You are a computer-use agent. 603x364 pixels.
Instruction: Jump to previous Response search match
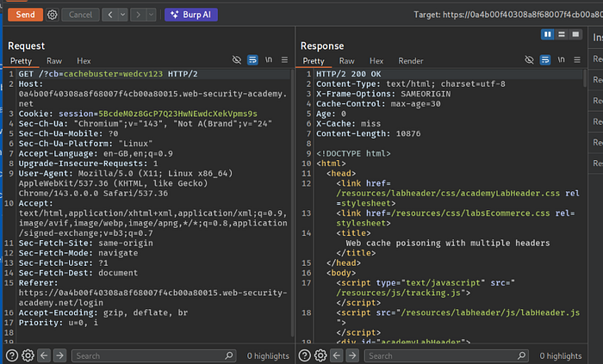[x=337, y=355]
